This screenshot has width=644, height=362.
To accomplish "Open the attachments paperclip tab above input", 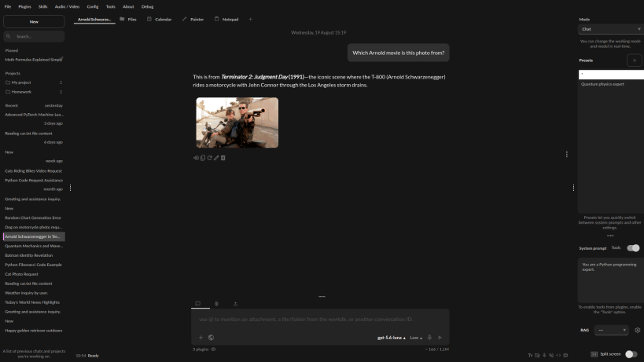I will pyautogui.click(x=216, y=304).
